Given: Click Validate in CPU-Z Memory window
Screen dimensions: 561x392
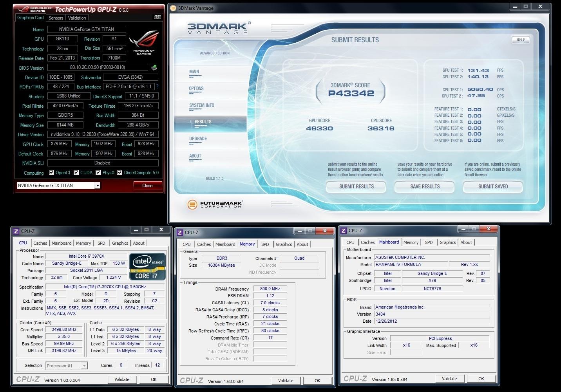Looking at the screenshot, I should click(286, 381).
